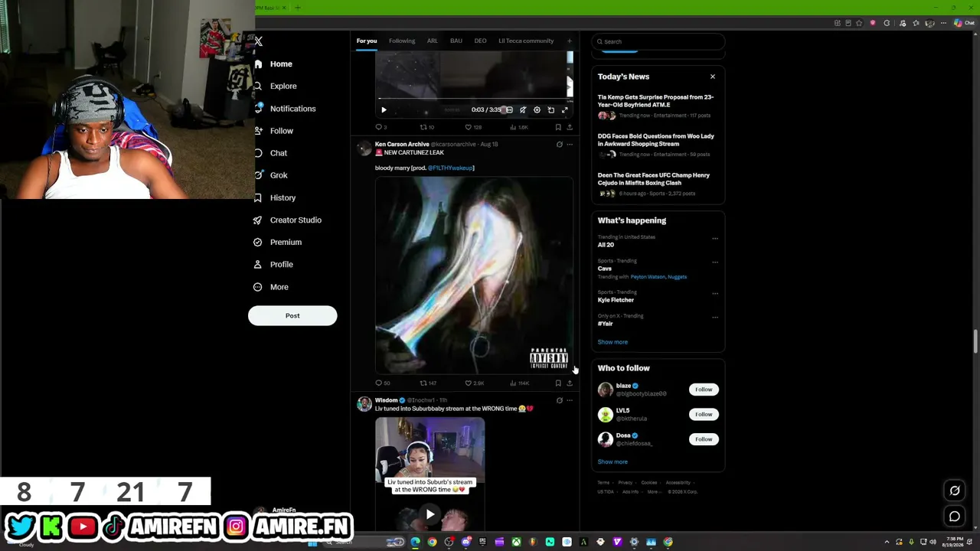This screenshot has width=980, height=551.
Task: Enter fullscreen on the video player
Action: click(565, 109)
